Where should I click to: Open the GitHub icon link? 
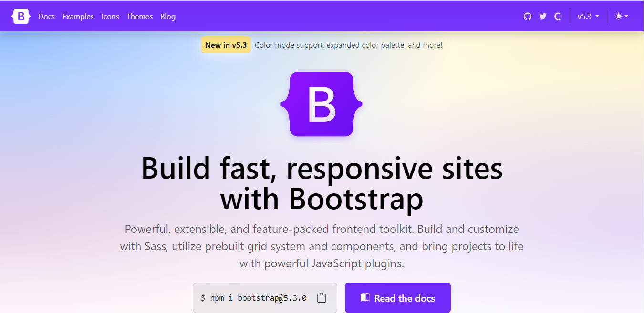[x=527, y=16]
